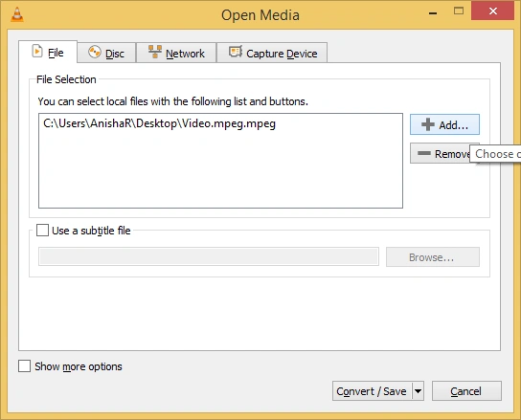Click the Network tab's network icon
The image size is (521, 420).
click(x=155, y=52)
